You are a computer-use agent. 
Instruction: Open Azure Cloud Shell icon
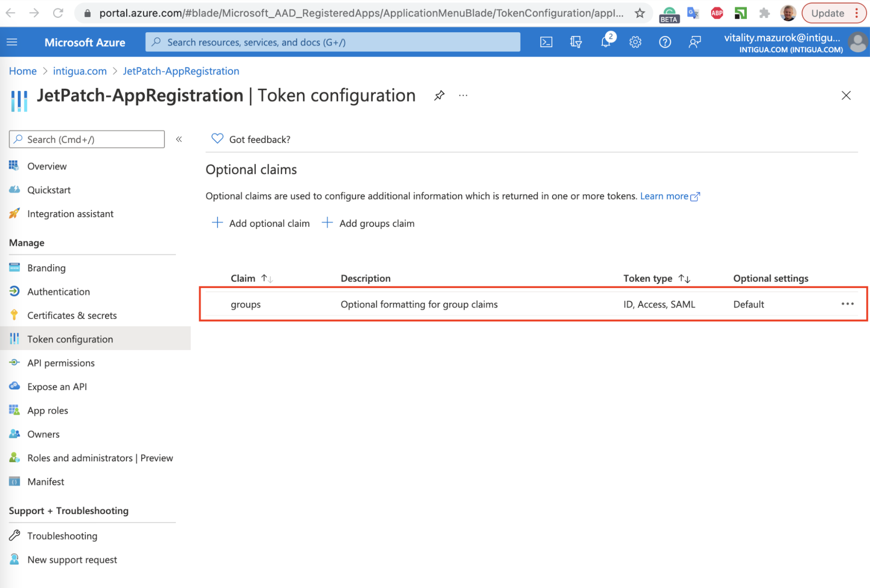pyautogui.click(x=546, y=42)
